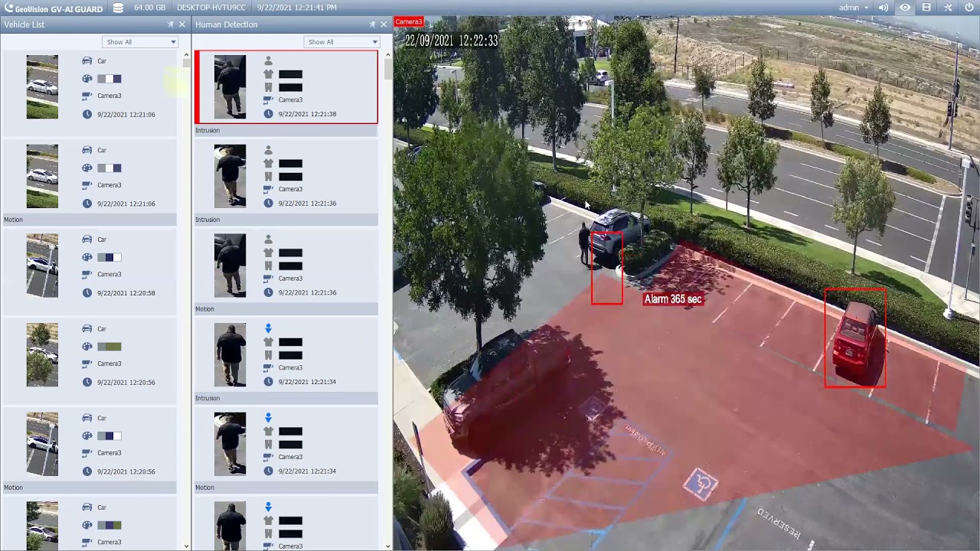Click person icon in the 12:21:38 entry
The height and width of the screenshot is (551, 980).
[x=268, y=60]
